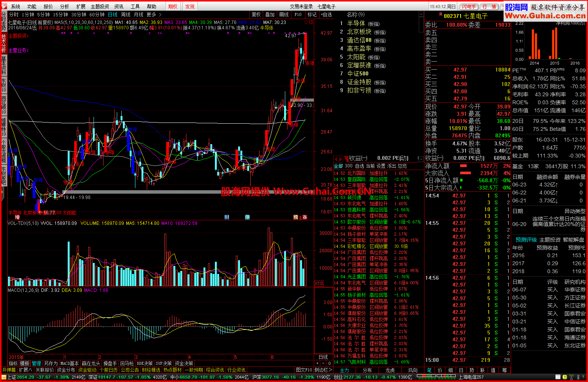Click the 复权 toolbar button

tap(256, 14)
